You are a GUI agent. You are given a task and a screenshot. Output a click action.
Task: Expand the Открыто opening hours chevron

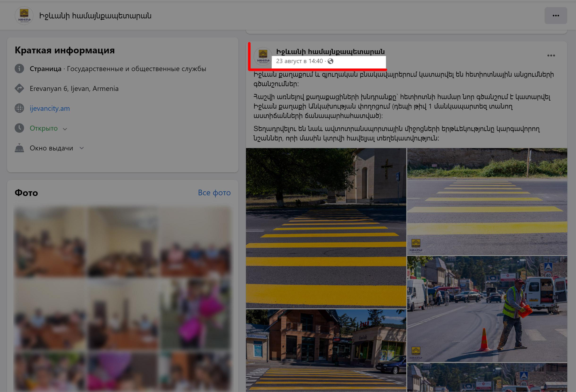65,129
